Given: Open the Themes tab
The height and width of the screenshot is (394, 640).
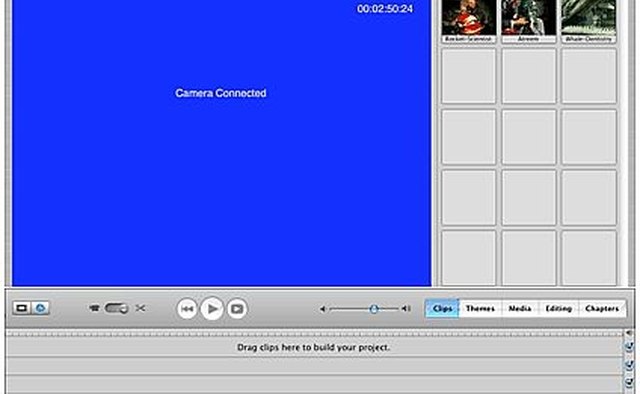Looking at the screenshot, I should pyautogui.click(x=480, y=308).
